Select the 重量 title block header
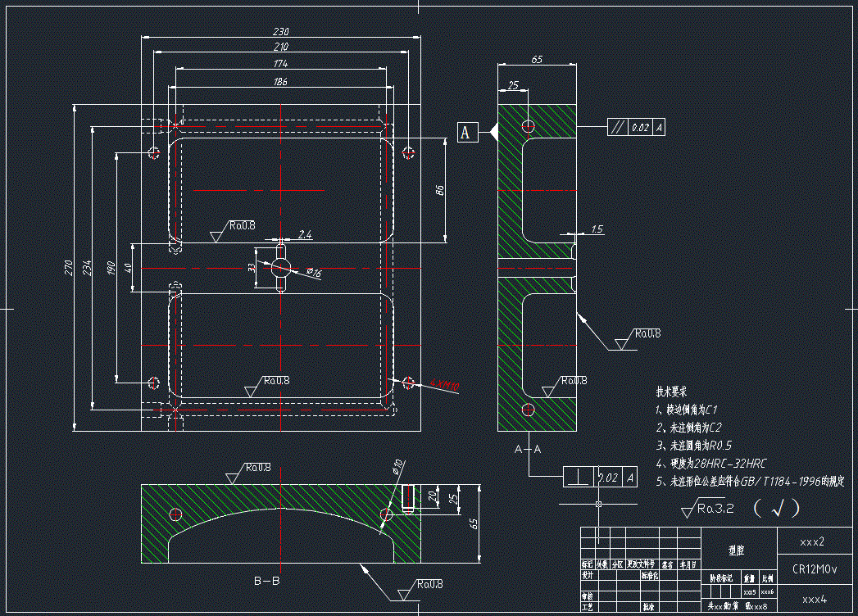 [x=749, y=578]
